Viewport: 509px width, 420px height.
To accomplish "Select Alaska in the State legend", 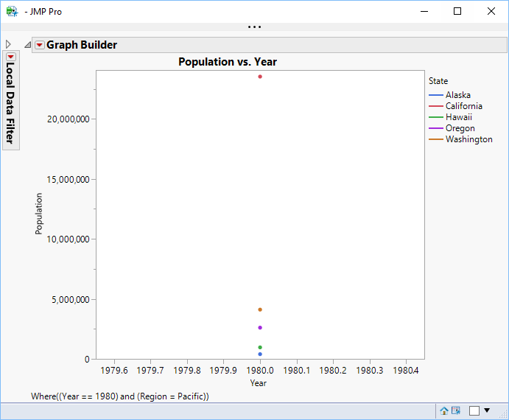I will (x=457, y=95).
